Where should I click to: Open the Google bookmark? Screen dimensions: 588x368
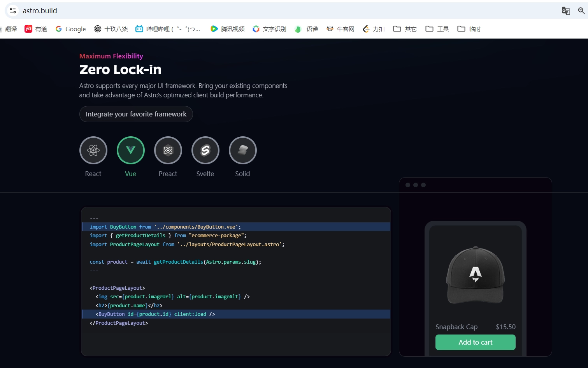[x=71, y=29]
